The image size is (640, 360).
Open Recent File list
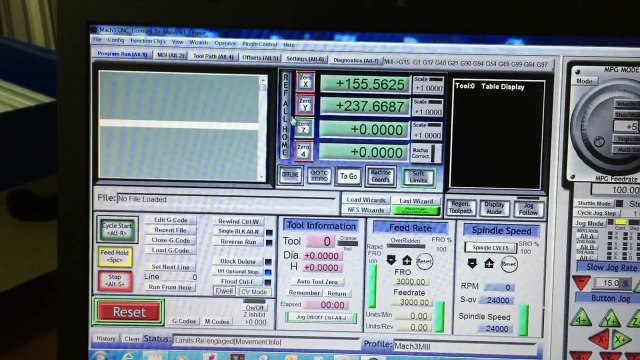pos(170,230)
